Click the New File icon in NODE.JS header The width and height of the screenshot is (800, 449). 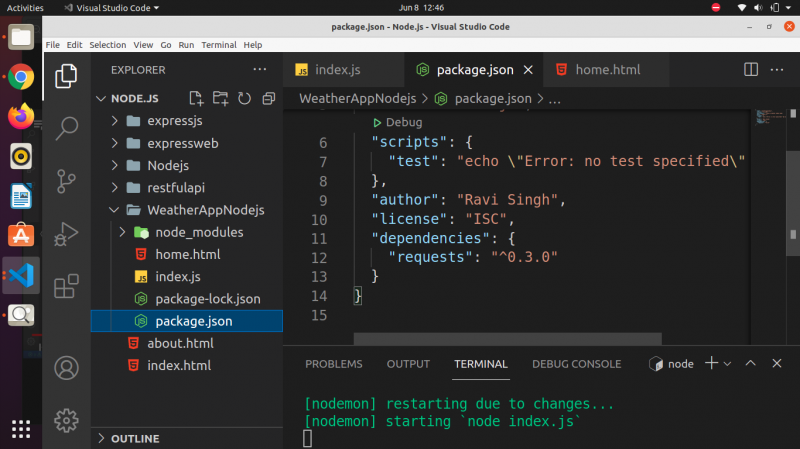[196, 98]
